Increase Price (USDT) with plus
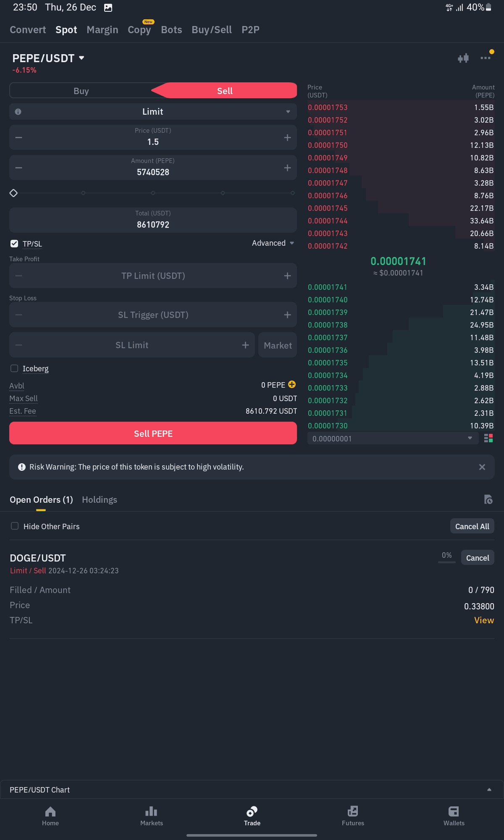 click(x=287, y=137)
